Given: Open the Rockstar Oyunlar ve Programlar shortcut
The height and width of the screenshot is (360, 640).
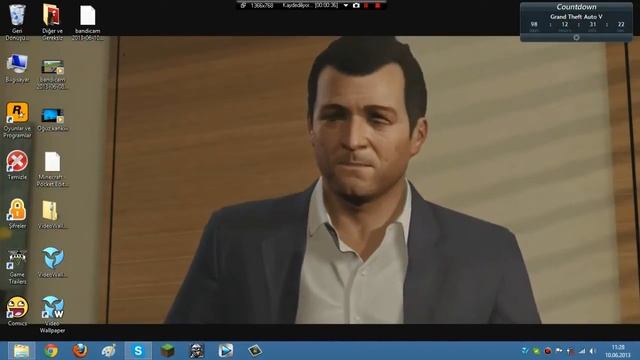Looking at the screenshot, I should [17, 113].
